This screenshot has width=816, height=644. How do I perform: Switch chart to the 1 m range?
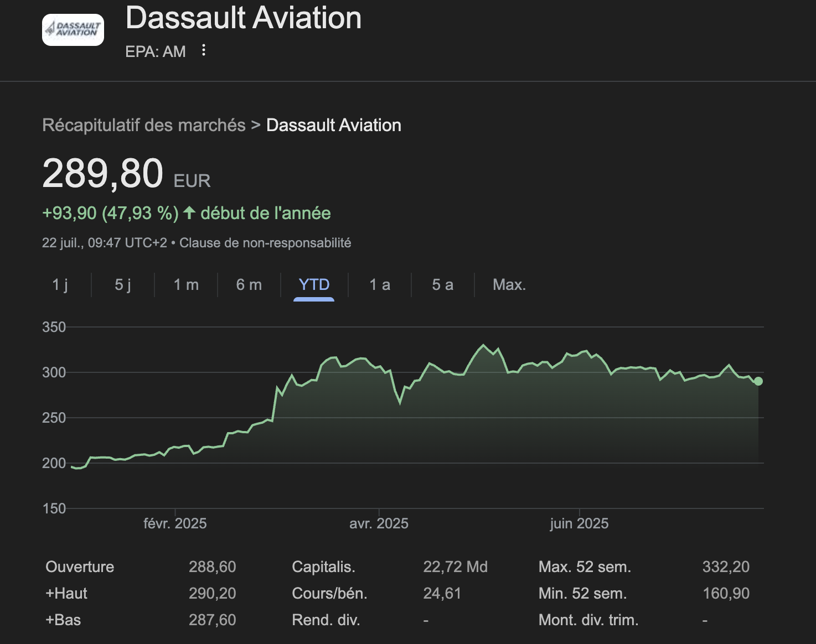click(186, 284)
